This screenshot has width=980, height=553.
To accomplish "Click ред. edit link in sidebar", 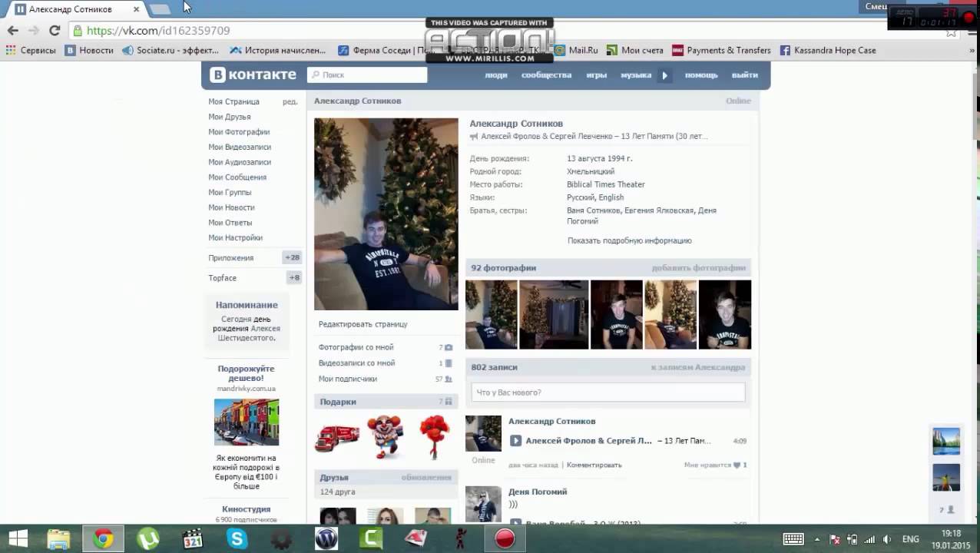I will tap(290, 101).
